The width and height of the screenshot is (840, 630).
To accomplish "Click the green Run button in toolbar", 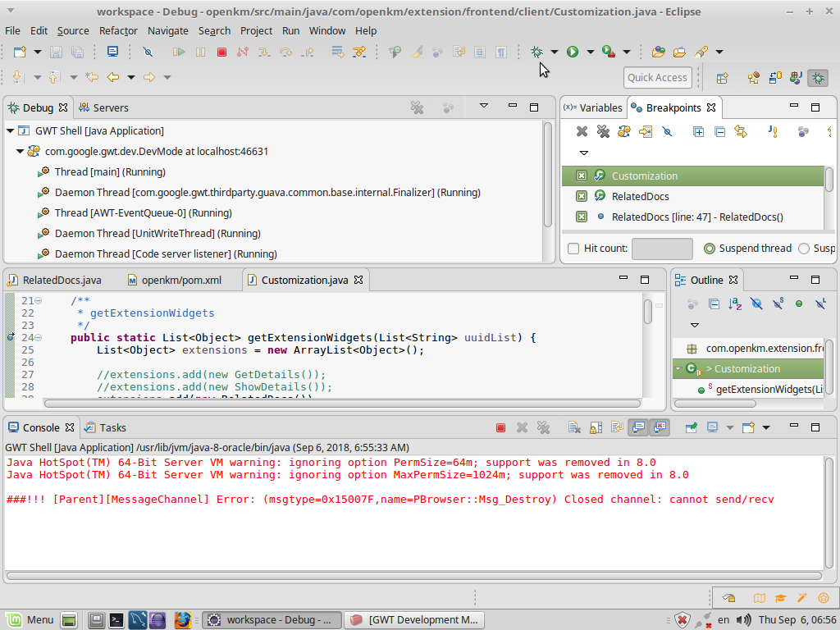I will point(573,52).
